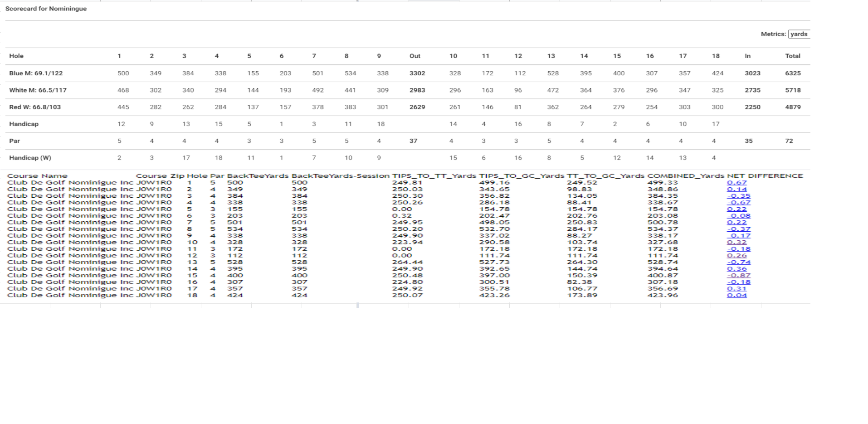Follow the -0.35 net difference link

point(739,196)
